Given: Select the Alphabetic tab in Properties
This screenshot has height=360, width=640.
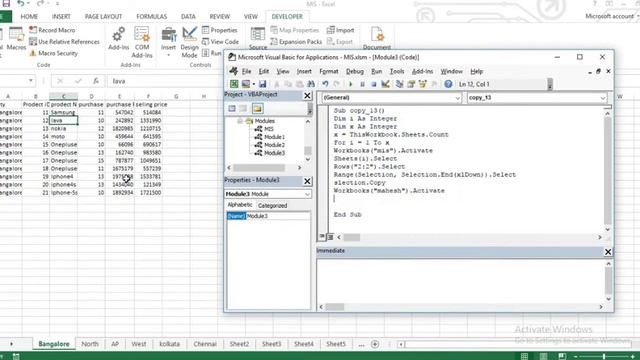Looking at the screenshot, I should click(240, 205).
